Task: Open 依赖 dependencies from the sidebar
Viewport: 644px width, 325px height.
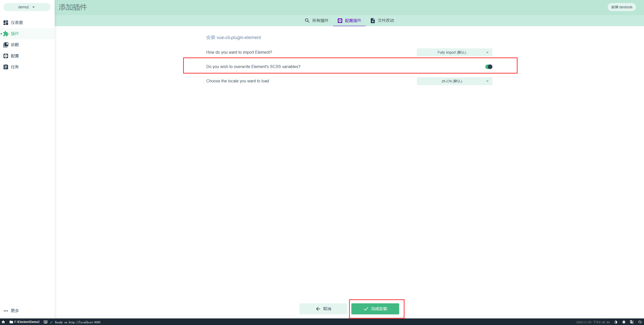Action: 15,45
